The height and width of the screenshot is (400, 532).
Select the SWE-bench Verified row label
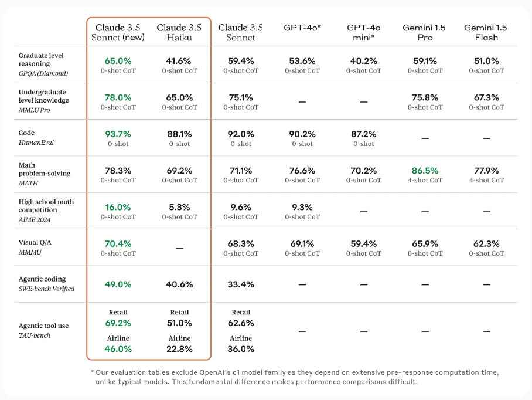(x=46, y=289)
